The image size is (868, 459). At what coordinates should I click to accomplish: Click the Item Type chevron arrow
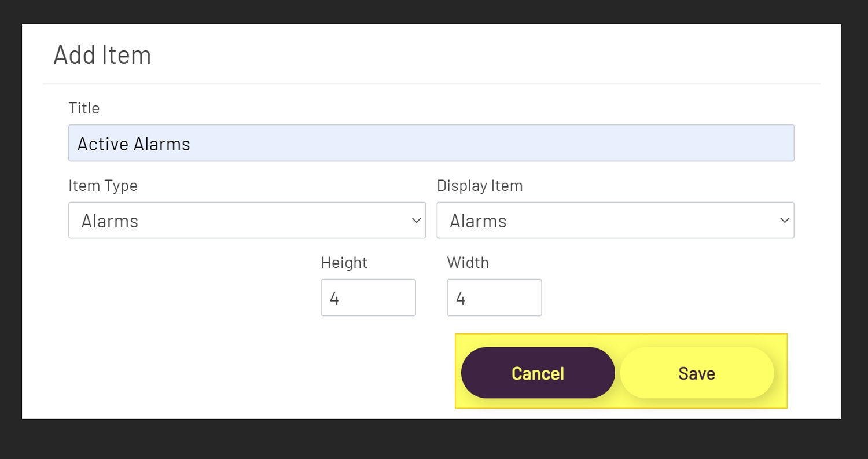[x=415, y=221]
